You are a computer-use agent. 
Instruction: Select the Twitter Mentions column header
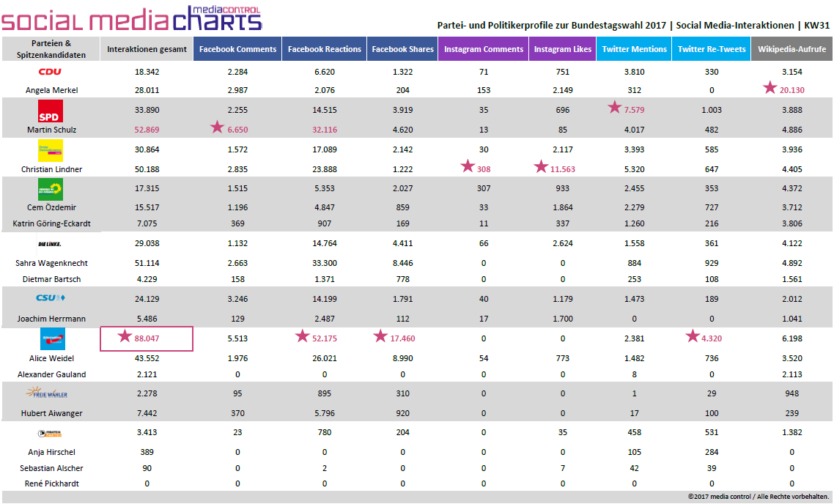coord(634,49)
